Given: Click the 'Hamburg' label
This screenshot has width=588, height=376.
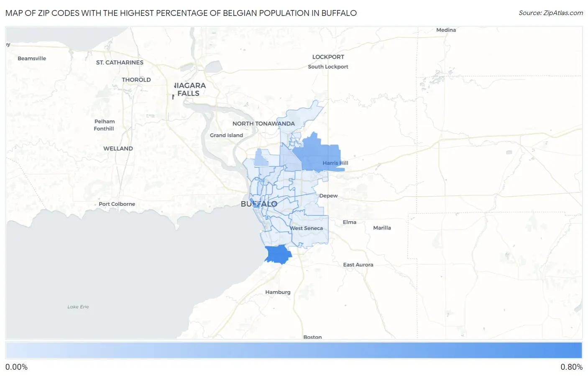Looking at the screenshot, I should (278, 292).
